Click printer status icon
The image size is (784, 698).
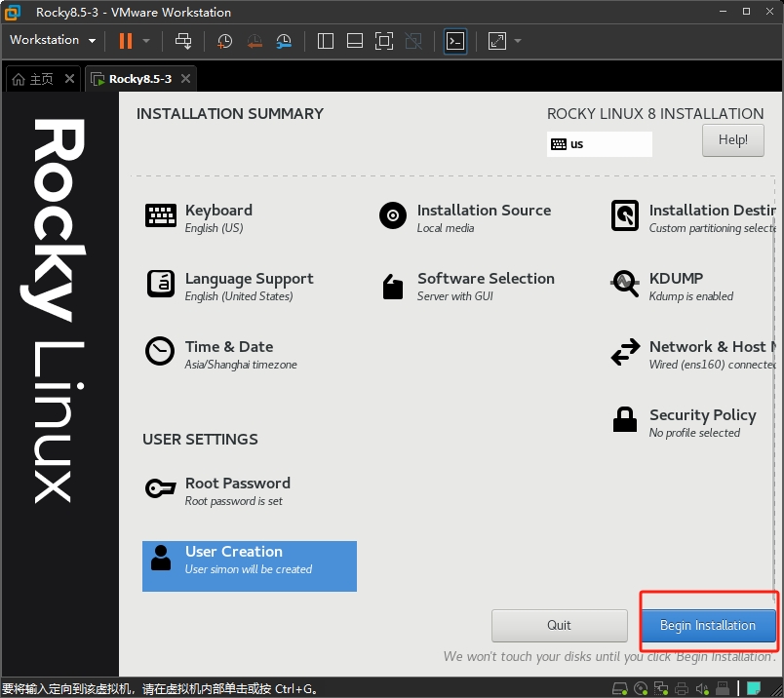[x=682, y=689]
